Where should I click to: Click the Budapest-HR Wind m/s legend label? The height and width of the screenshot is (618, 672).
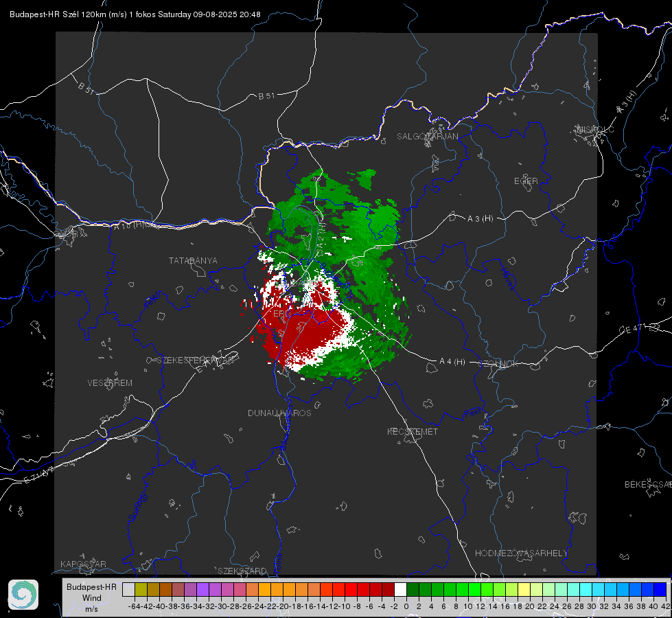(x=91, y=598)
